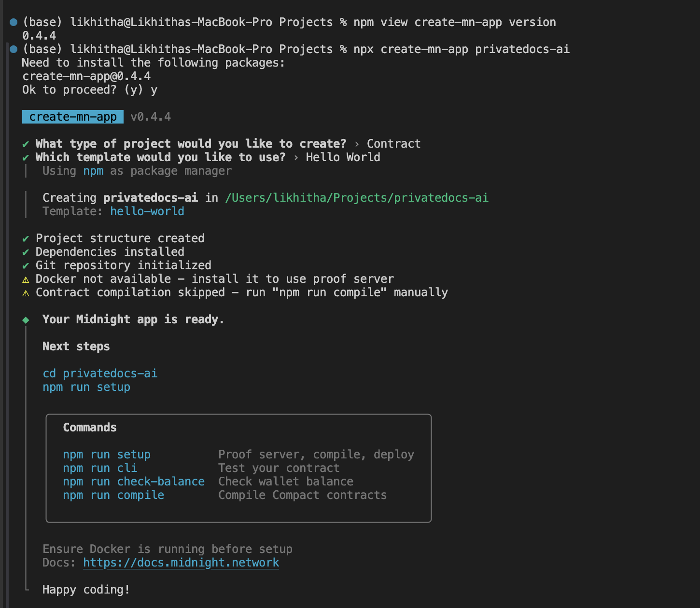The image size is (700, 608).
Task: Click the quoted "npm run compile" in the warning line
Action: point(330,292)
